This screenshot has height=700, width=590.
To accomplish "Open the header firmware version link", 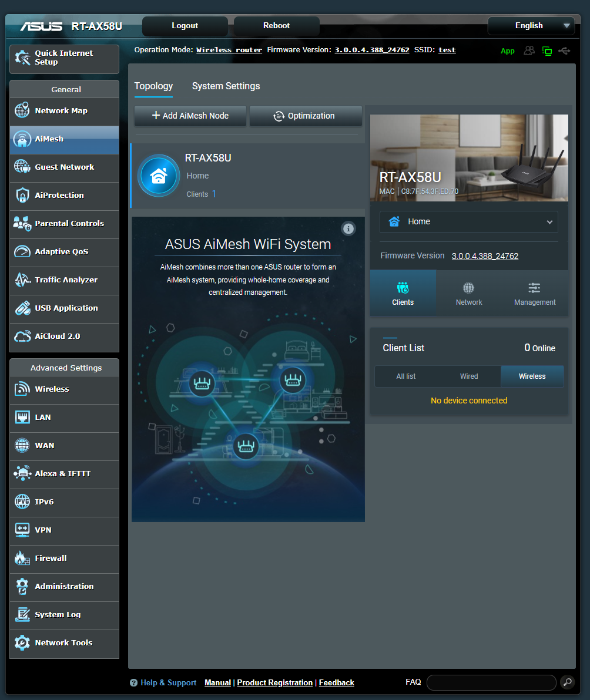I will (372, 50).
